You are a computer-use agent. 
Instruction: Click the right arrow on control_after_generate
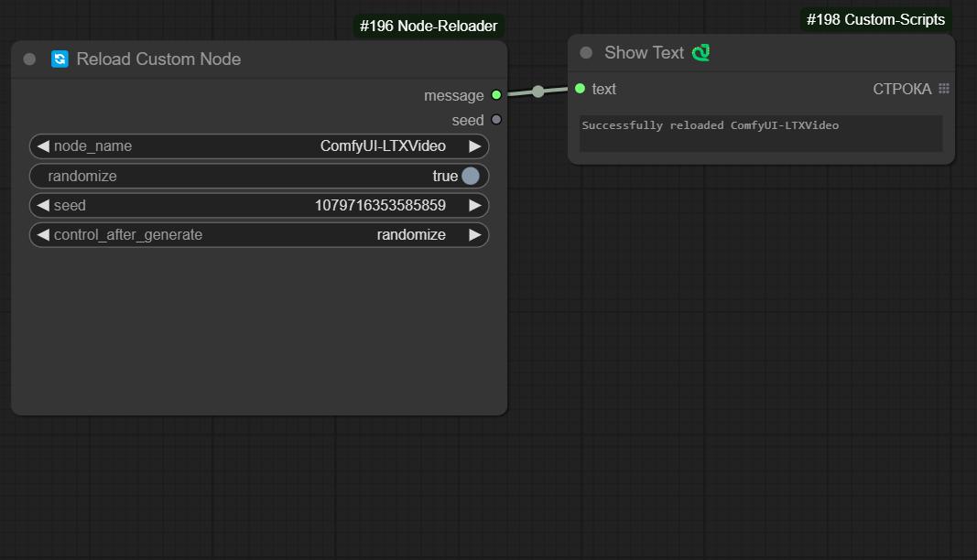(x=475, y=234)
